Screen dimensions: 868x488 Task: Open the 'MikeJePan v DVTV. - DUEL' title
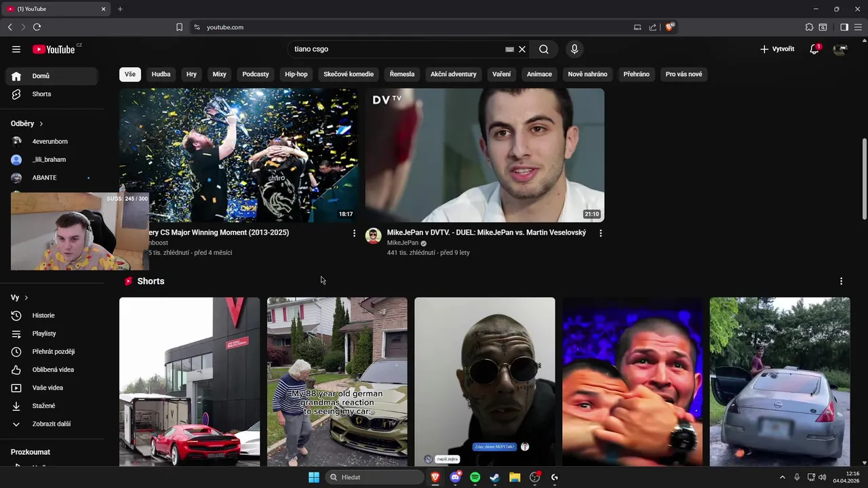(x=486, y=232)
